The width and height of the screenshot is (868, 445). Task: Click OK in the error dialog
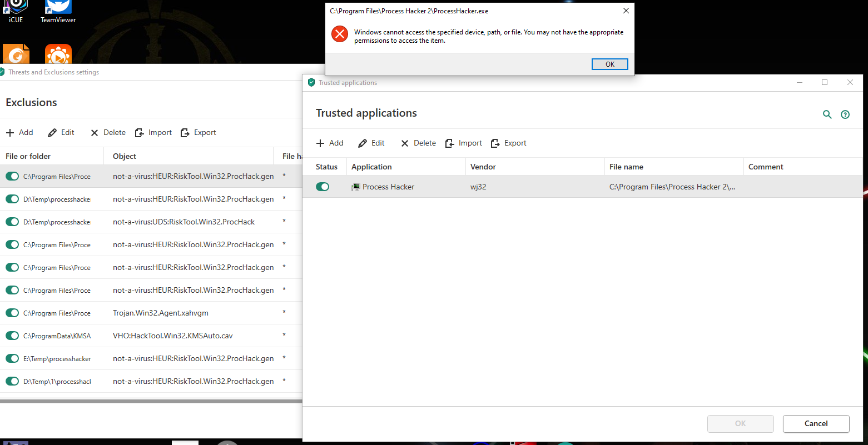coord(610,64)
